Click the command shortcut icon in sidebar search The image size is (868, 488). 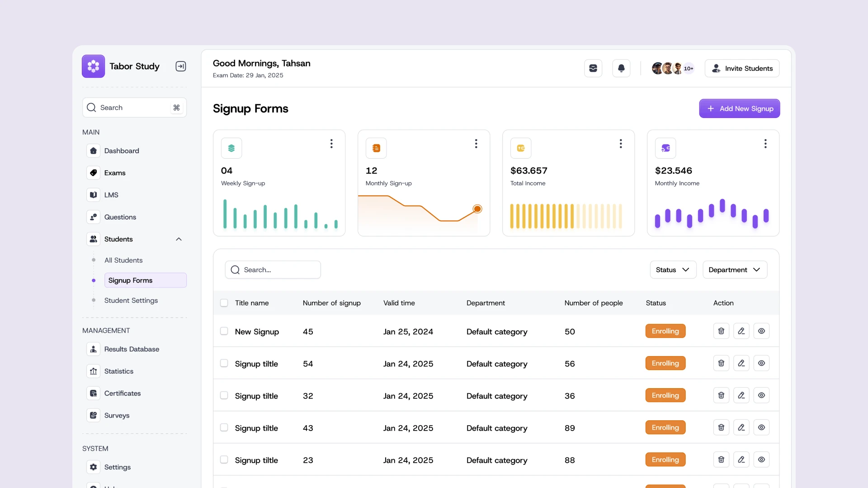point(176,108)
